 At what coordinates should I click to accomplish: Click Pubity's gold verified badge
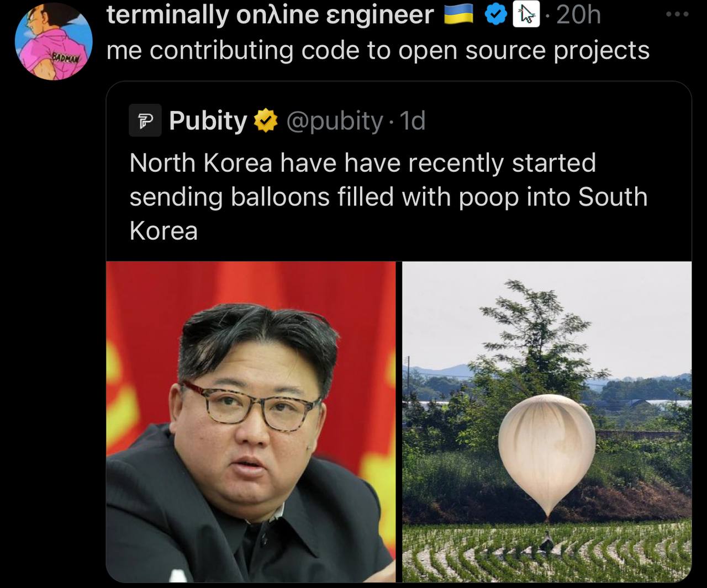tap(265, 121)
